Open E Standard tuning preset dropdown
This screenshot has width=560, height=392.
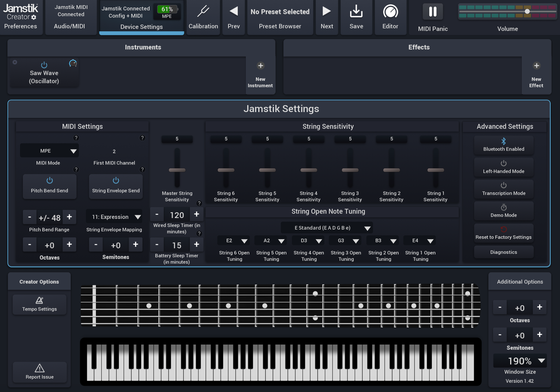point(327,228)
